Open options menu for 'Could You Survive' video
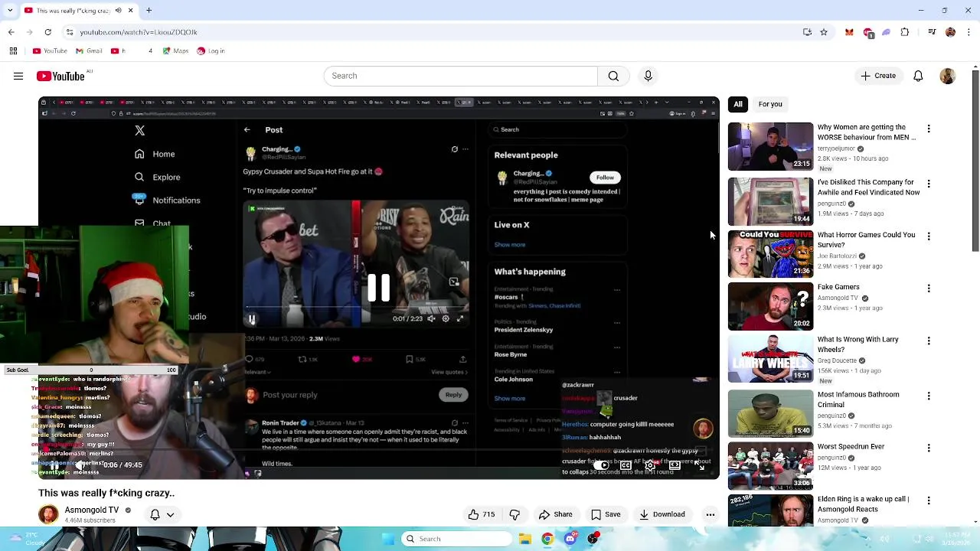980x551 pixels. [929, 236]
